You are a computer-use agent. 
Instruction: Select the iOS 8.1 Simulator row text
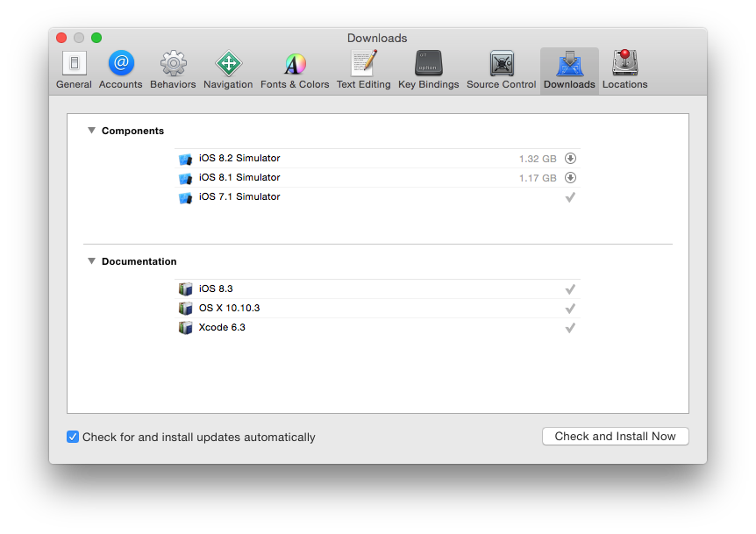(x=239, y=177)
